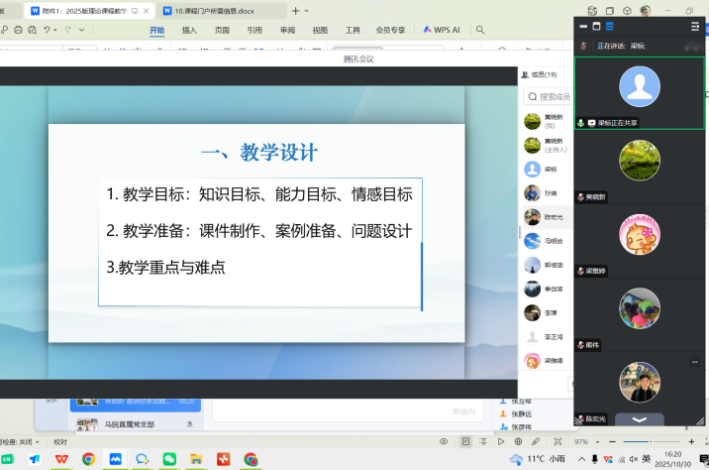Select the 主持人 entry in members list

(546, 145)
